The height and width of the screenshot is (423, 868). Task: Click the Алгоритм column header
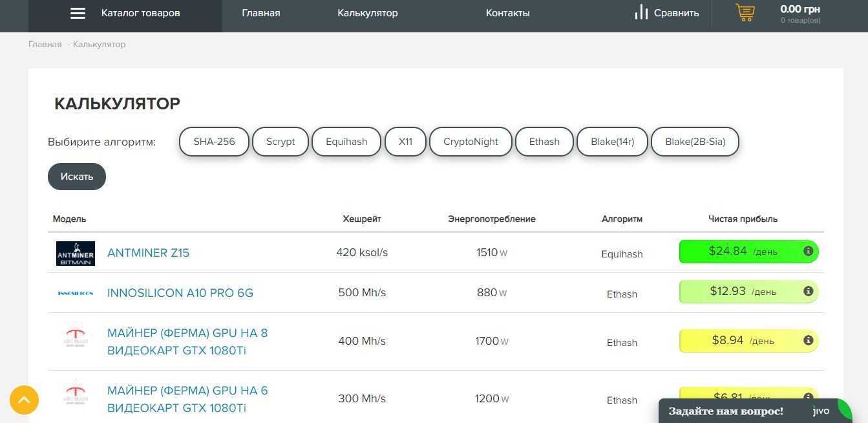pyautogui.click(x=622, y=219)
